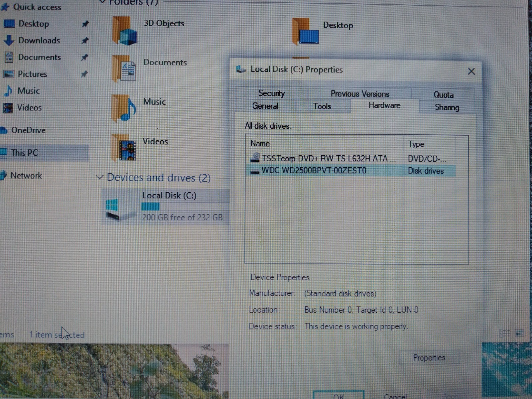
Task: Click the DVD drive icon for TSSTcorp
Action: tap(255, 157)
